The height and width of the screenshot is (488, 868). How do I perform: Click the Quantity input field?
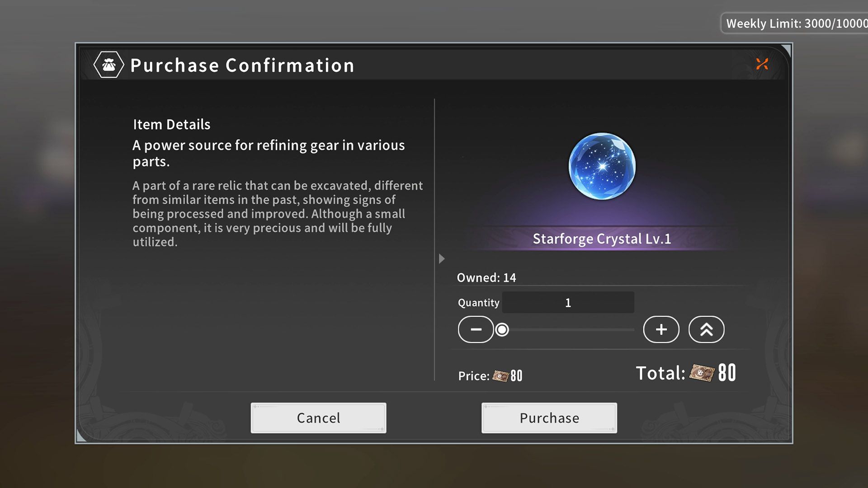click(x=568, y=302)
